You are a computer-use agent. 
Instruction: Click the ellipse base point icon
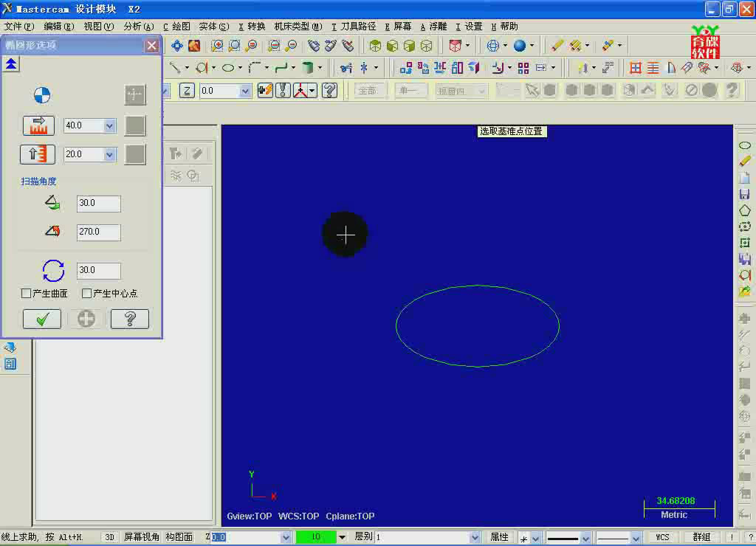(42, 95)
